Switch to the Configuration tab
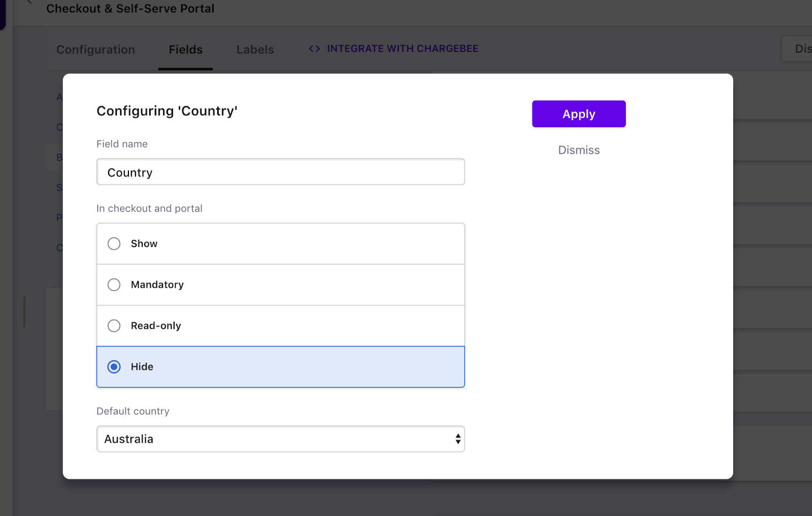Screen dimensions: 812x516 pos(95,50)
